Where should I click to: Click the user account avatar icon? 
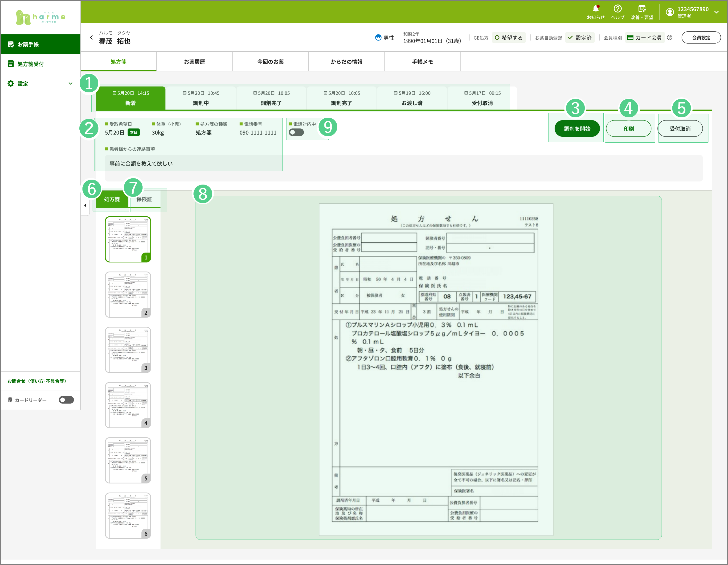coord(670,12)
